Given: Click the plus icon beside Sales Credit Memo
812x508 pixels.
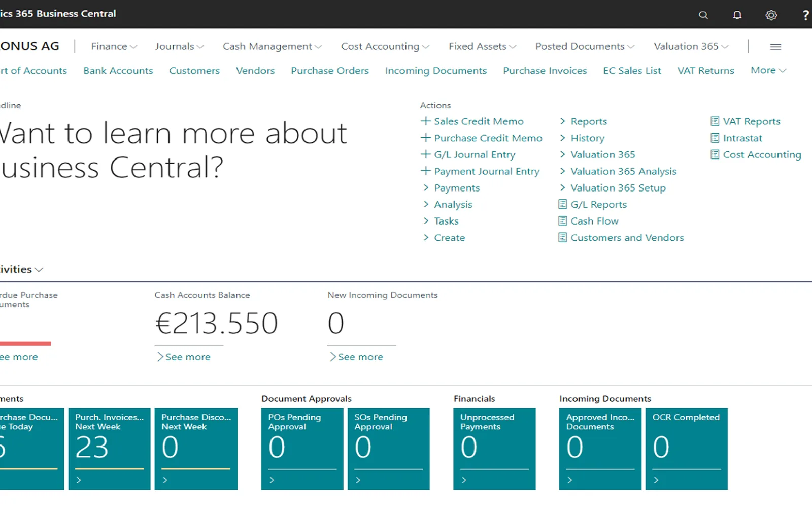Looking at the screenshot, I should (426, 121).
